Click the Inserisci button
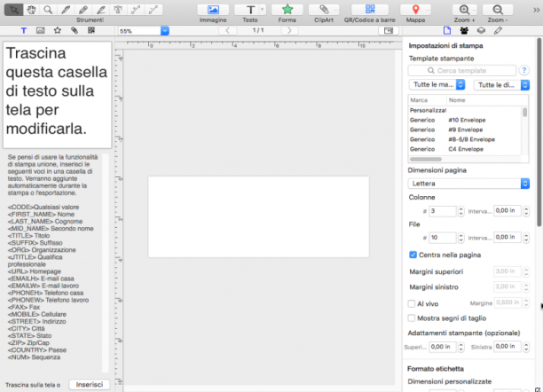Viewport: 543px width, 392px height. tap(90, 385)
